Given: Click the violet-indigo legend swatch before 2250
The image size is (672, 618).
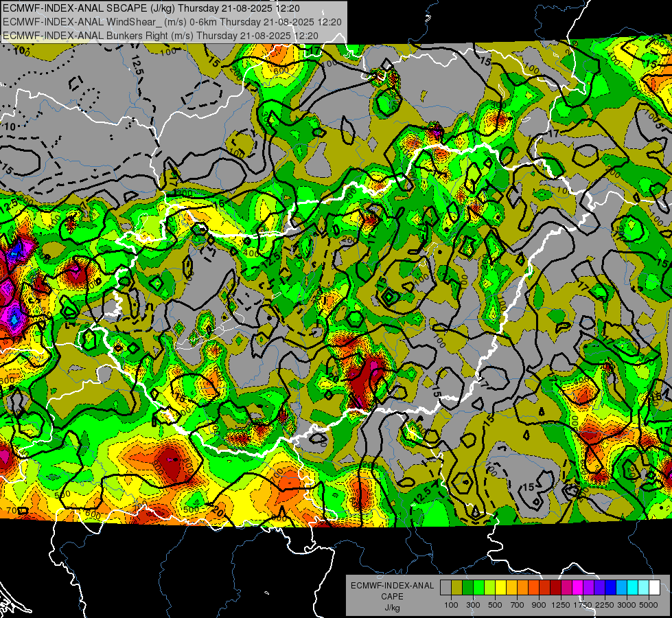Looking at the screenshot, I should [600, 588].
